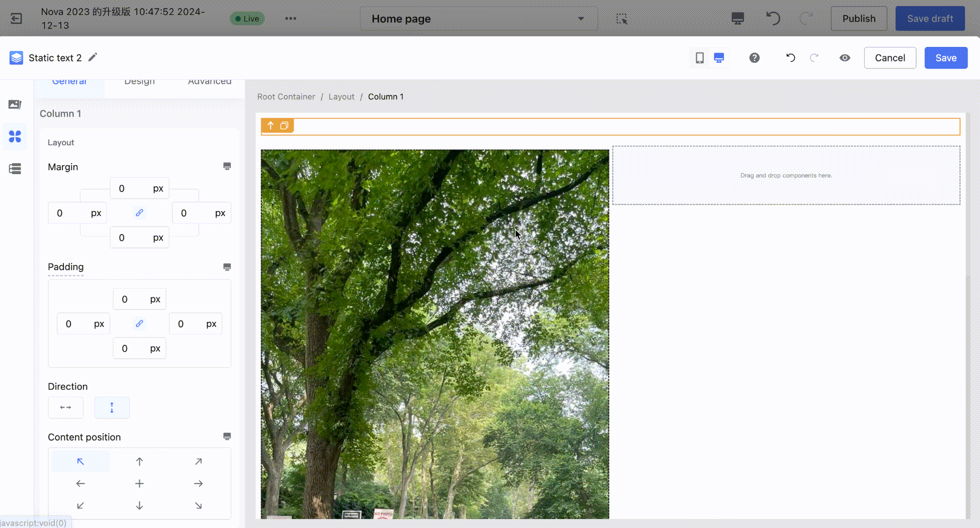
Task: Switch to mobile device preview
Action: (699, 58)
